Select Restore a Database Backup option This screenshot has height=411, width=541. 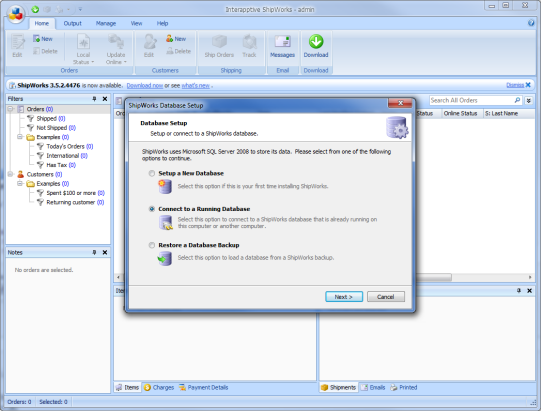click(x=151, y=245)
